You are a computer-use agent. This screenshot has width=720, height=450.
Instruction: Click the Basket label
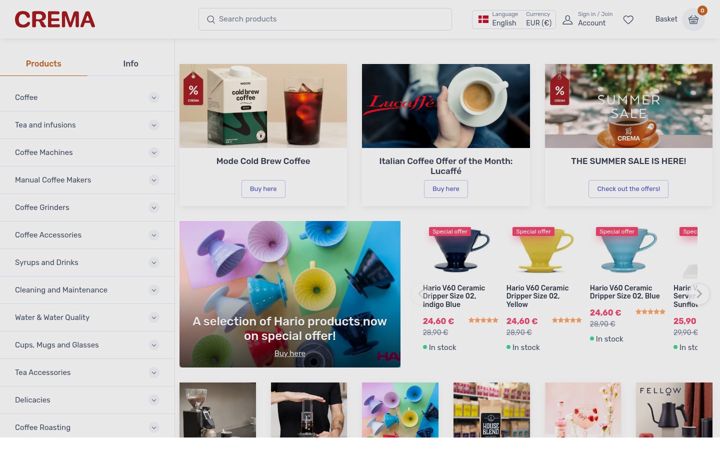(x=666, y=19)
